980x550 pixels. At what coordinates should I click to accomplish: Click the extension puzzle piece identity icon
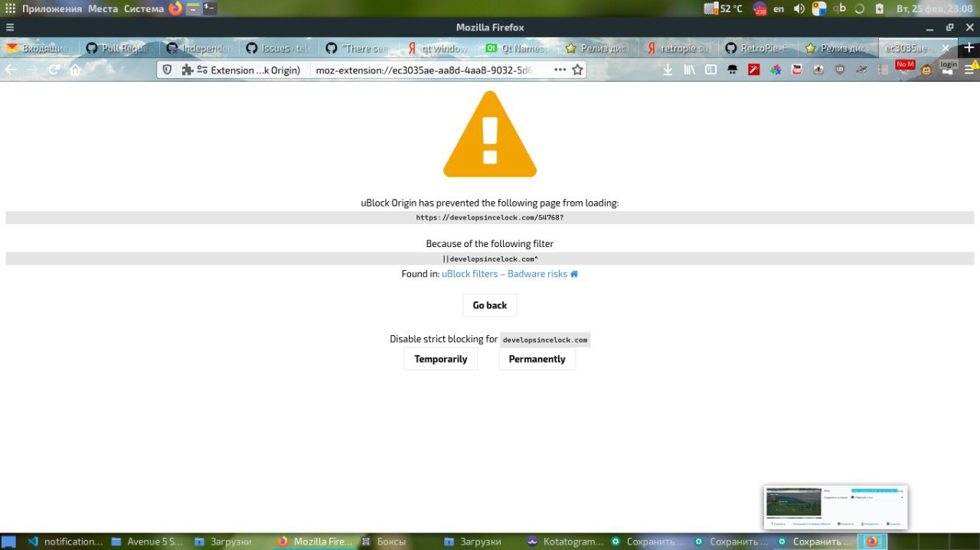(188, 70)
